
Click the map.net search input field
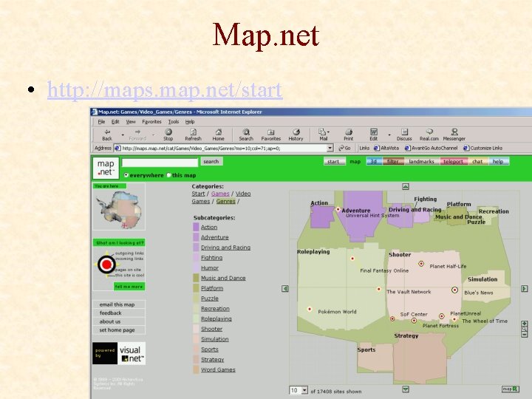pyautogui.click(x=160, y=163)
